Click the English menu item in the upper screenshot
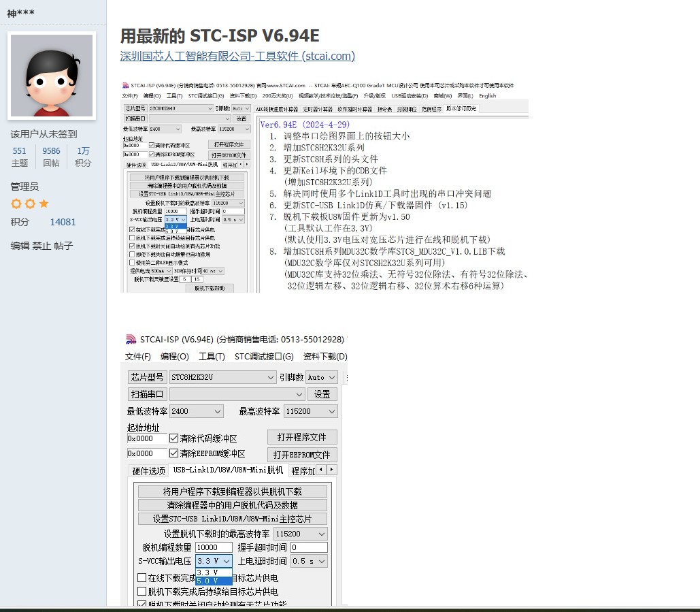The height and width of the screenshot is (612, 700). click(x=488, y=95)
